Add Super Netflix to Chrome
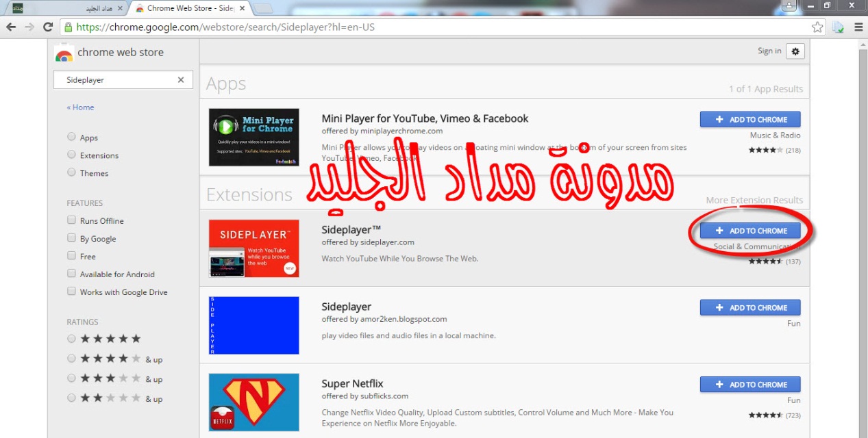Screen dimensions: 868x438 [750, 384]
